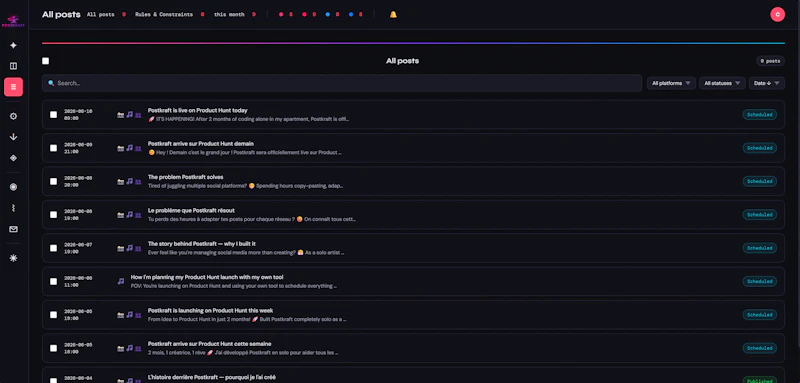The width and height of the screenshot is (800, 383).
Task: Select checkbox for 'launching on Product Hunt this week'
Action: click(x=54, y=315)
